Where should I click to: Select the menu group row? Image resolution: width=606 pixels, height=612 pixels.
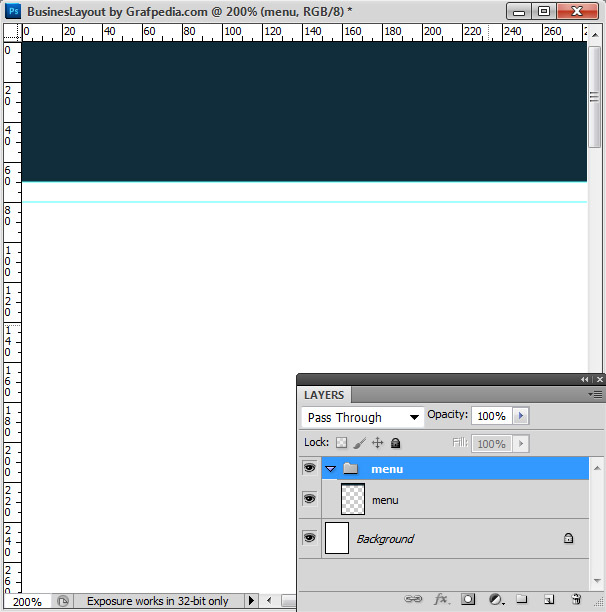455,469
